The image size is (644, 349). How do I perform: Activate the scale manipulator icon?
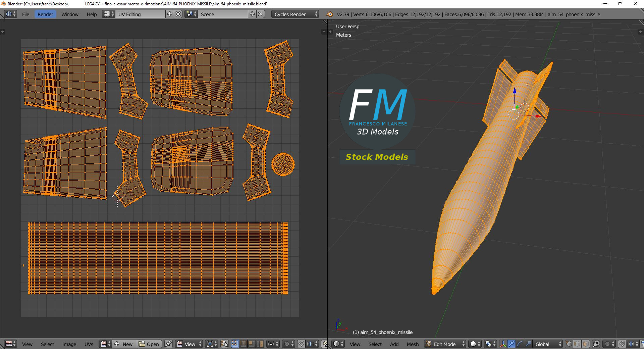[528, 344]
